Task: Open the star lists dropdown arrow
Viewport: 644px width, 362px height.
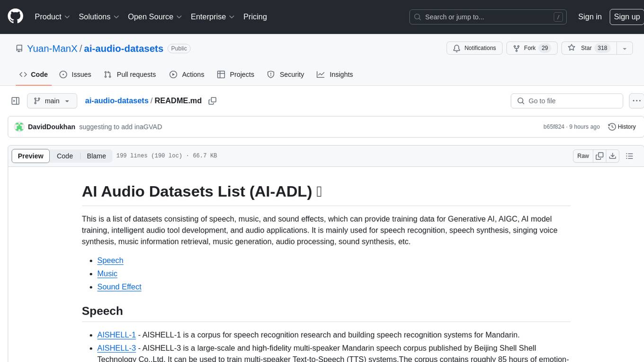Action: [625, 48]
